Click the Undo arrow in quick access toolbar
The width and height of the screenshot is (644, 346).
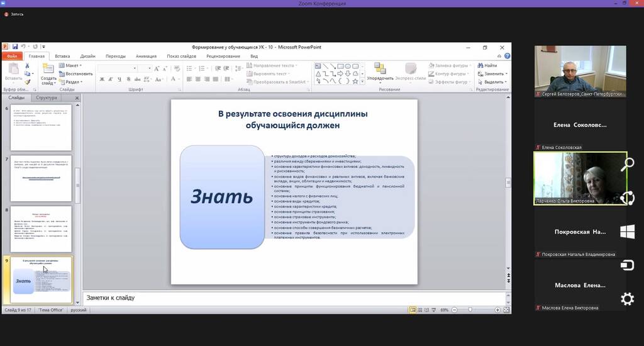point(23,47)
